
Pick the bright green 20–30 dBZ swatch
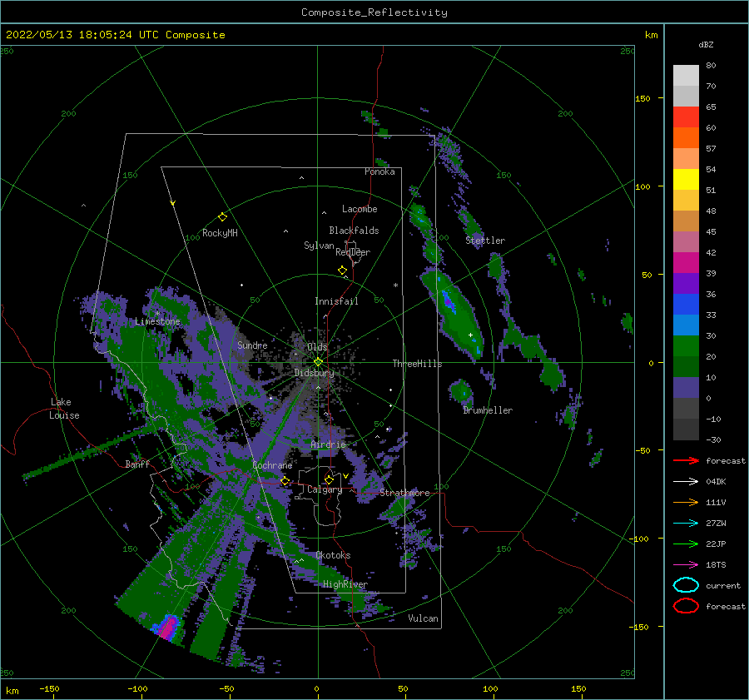point(686,346)
